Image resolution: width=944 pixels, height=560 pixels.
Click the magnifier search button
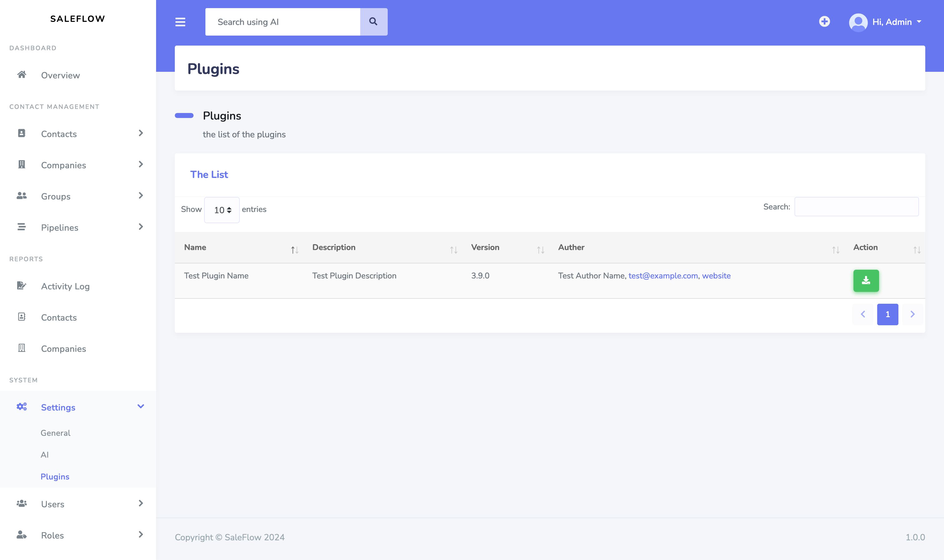coord(374,22)
